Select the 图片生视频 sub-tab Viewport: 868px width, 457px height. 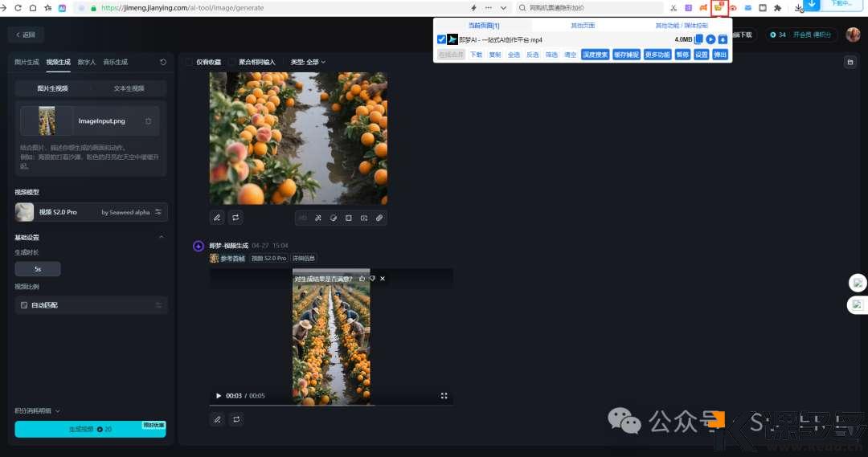52,88
